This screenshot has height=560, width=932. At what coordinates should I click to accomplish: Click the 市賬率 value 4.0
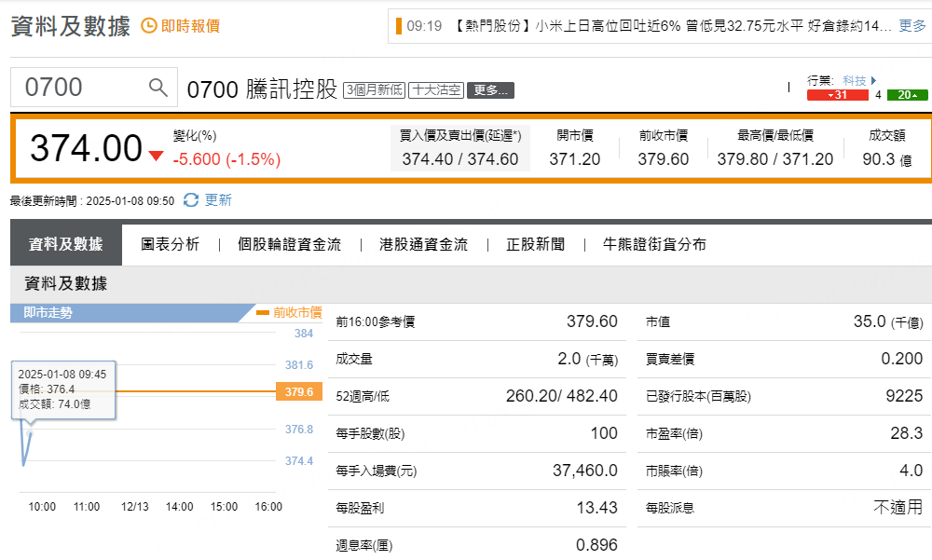click(x=911, y=471)
